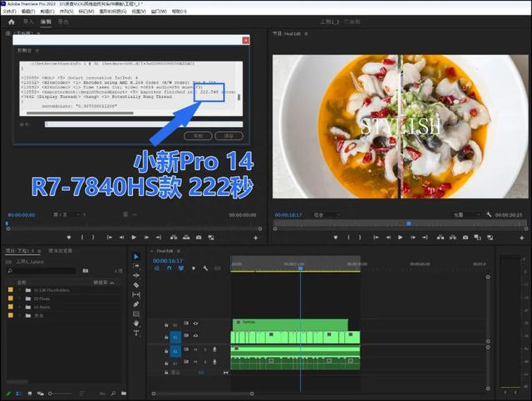This screenshot has width=532, height=401.
Task: Open the 窗口(W) menu
Action: tap(159, 11)
